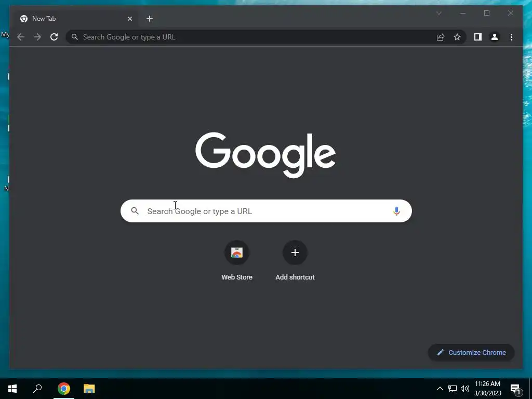
Task: Maximize the Chrome window
Action: pos(486,13)
